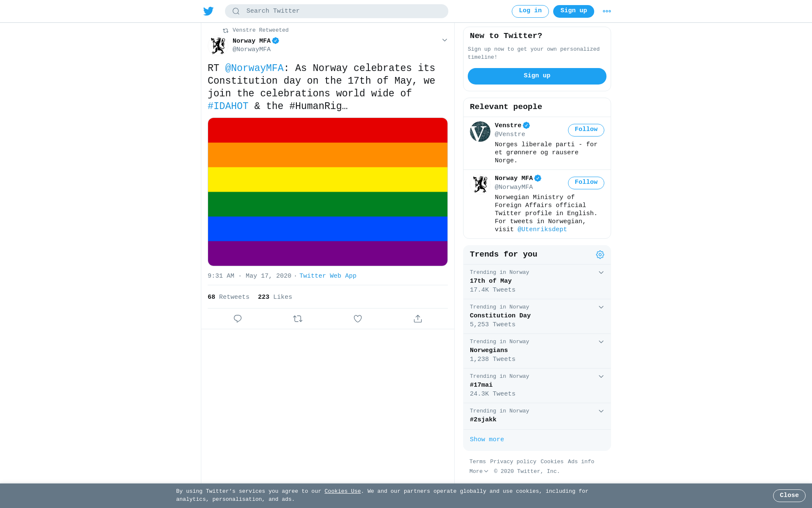Open the rainbow flag image
This screenshot has width=812, height=508.
328,192
